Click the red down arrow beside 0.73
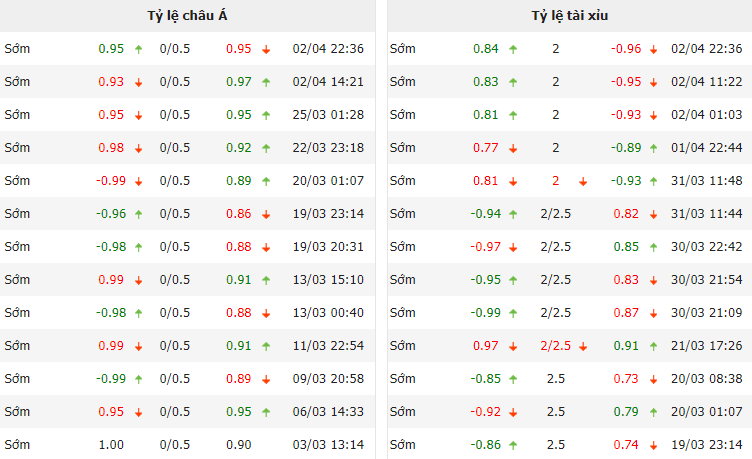 click(653, 379)
